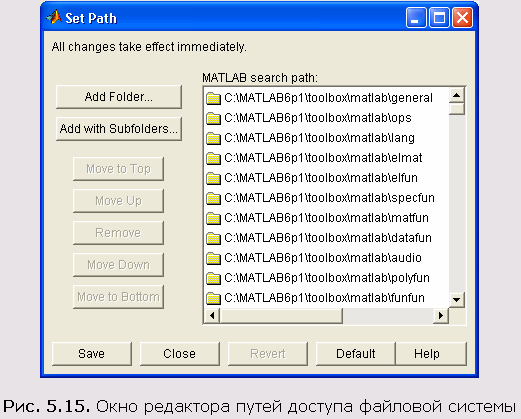Click folder icon beside matlab\datafun path
The height and width of the screenshot is (419, 521).
213,238
